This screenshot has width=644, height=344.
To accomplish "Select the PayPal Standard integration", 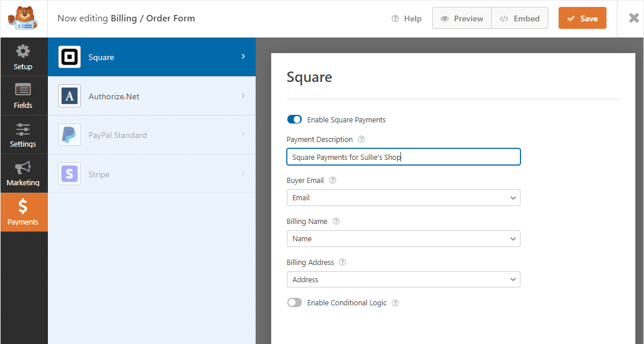I will 151,134.
